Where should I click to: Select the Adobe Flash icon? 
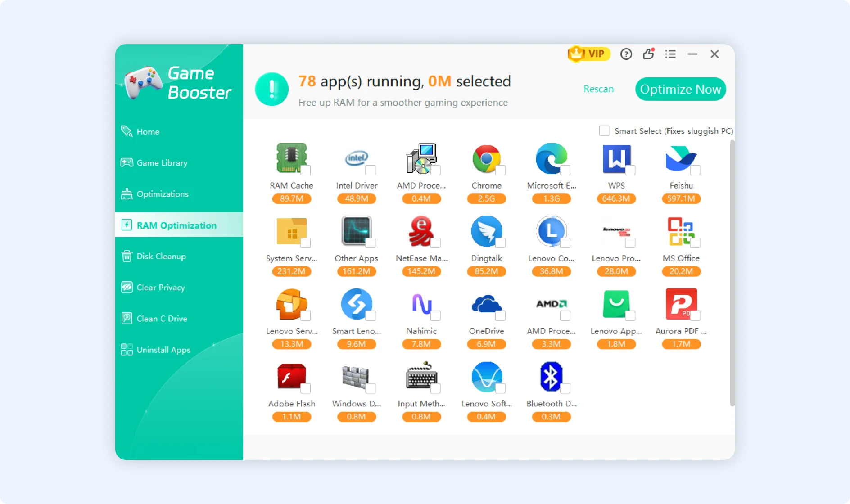(291, 376)
